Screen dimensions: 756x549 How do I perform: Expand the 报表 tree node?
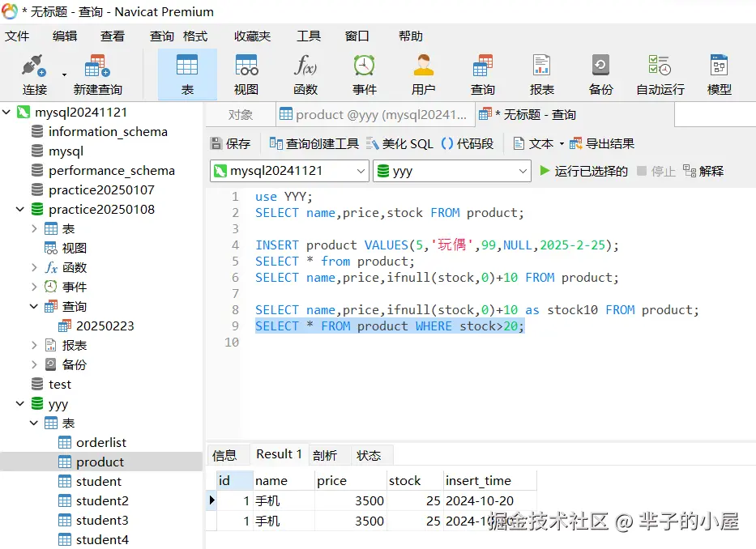(x=34, y=345)
